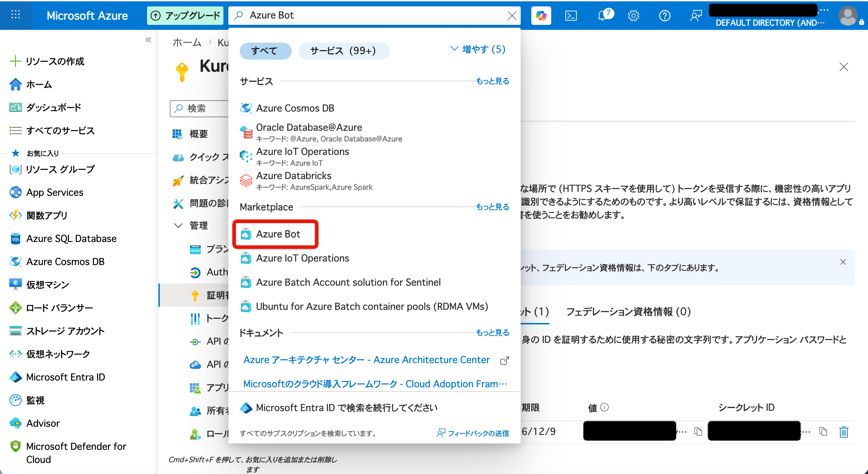The height and width of the screenshot is (474, 868).
Task: Select the サービス (99+) filter pill
Action: pos(344,51)
